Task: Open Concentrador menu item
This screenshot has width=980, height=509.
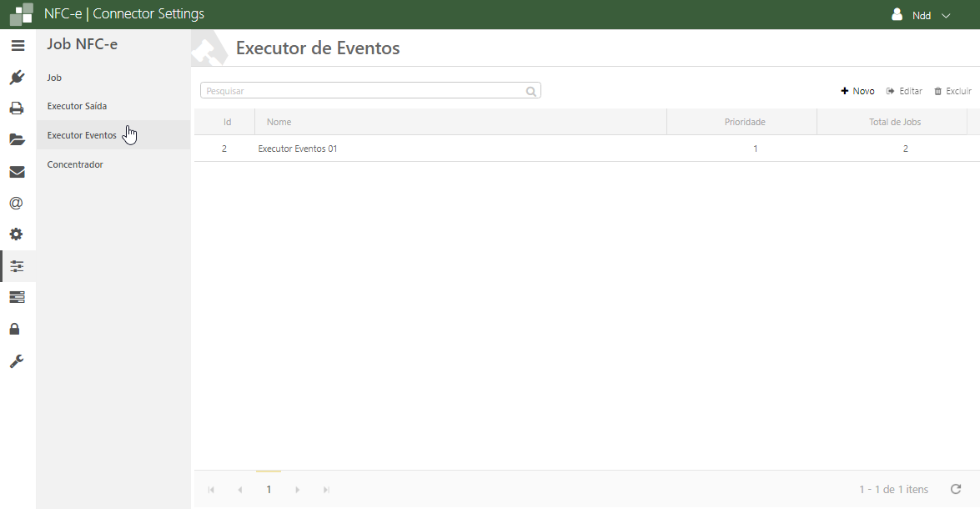Action: point(75,164)
